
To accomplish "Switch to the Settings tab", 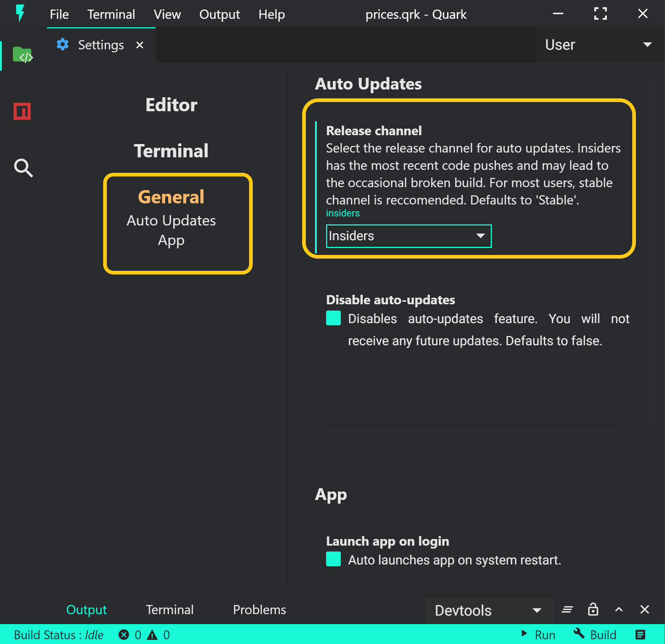I will pos(101,45).
